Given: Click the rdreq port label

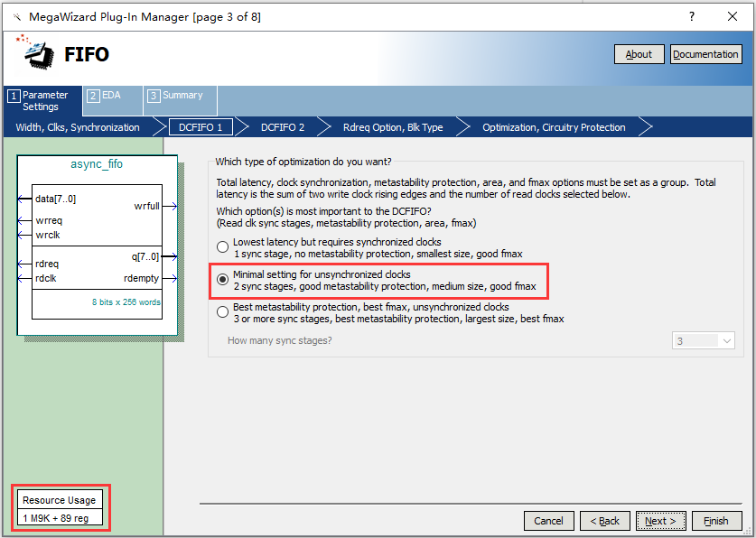Looking at the screenshot, I should 47,264.
